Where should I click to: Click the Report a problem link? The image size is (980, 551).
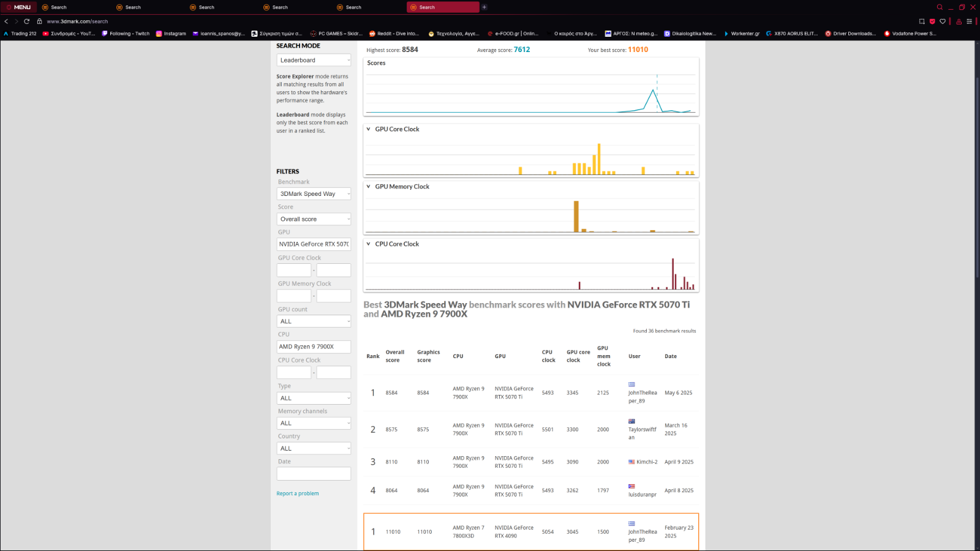pos(298,493)
